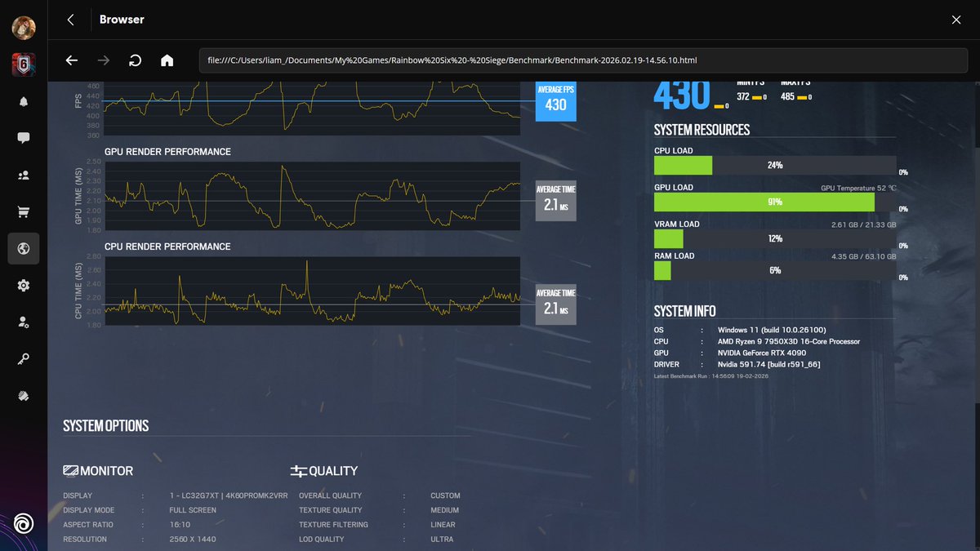Close the Browser overlay
This screenshot has height=551, width=980.
(x=956, y=20)
